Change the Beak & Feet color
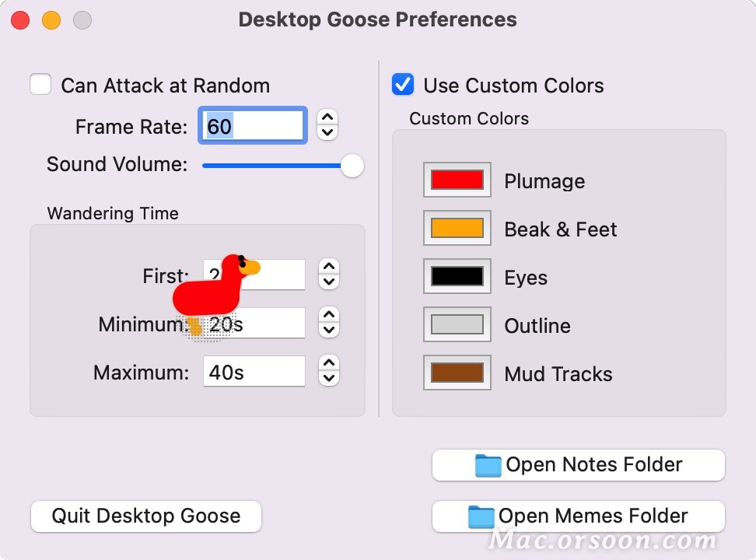756x560 pixels. tap(457, 228)
